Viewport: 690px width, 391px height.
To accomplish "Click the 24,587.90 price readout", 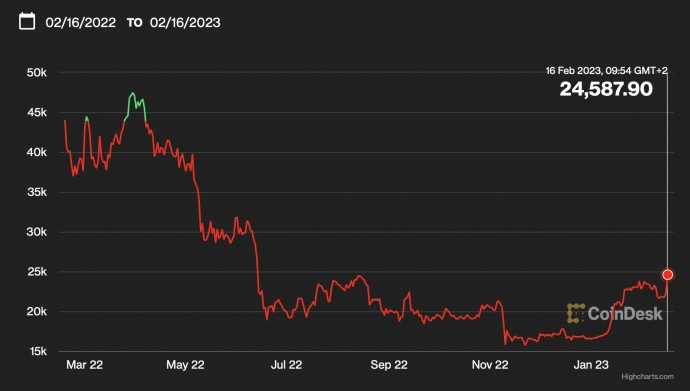I will tap(606, 89).
